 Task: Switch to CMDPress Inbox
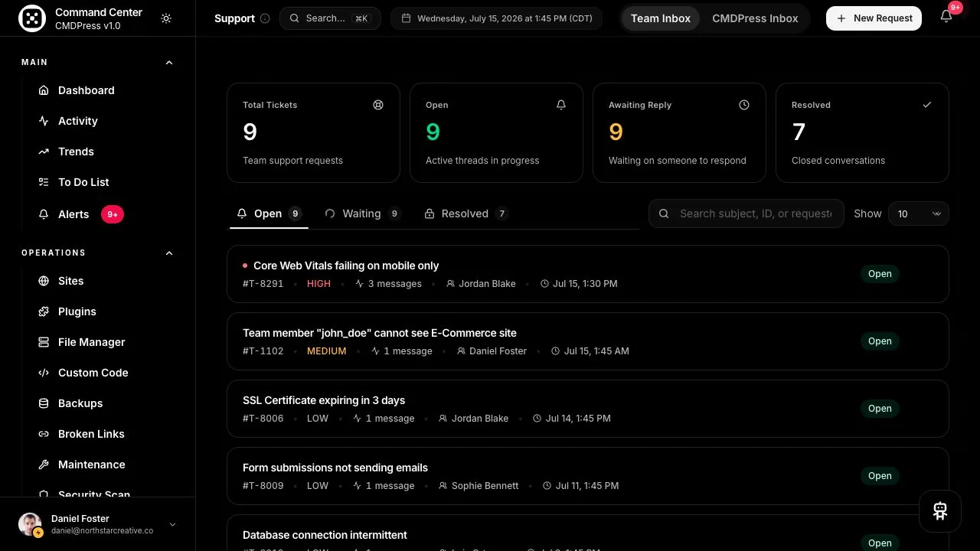[x=755, y=18]
